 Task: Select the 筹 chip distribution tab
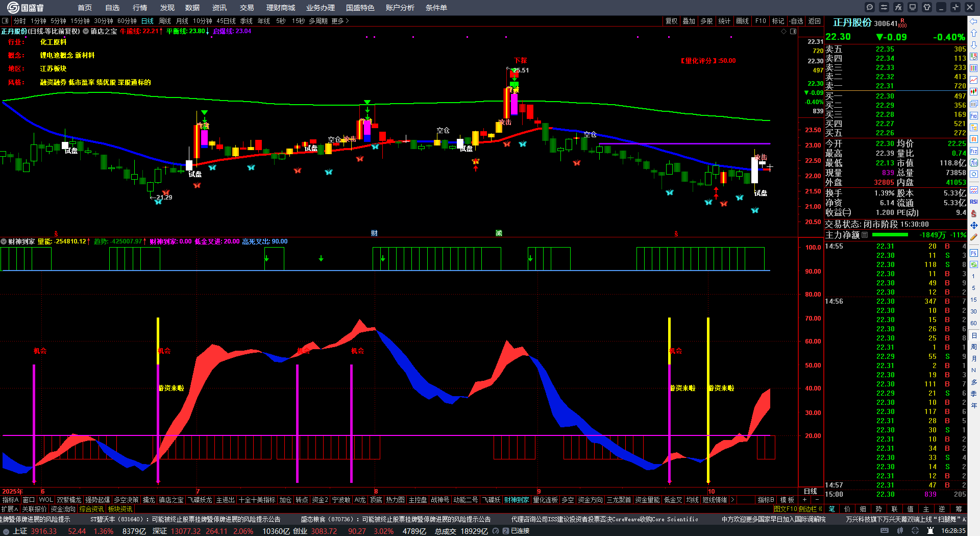[959, 509]
